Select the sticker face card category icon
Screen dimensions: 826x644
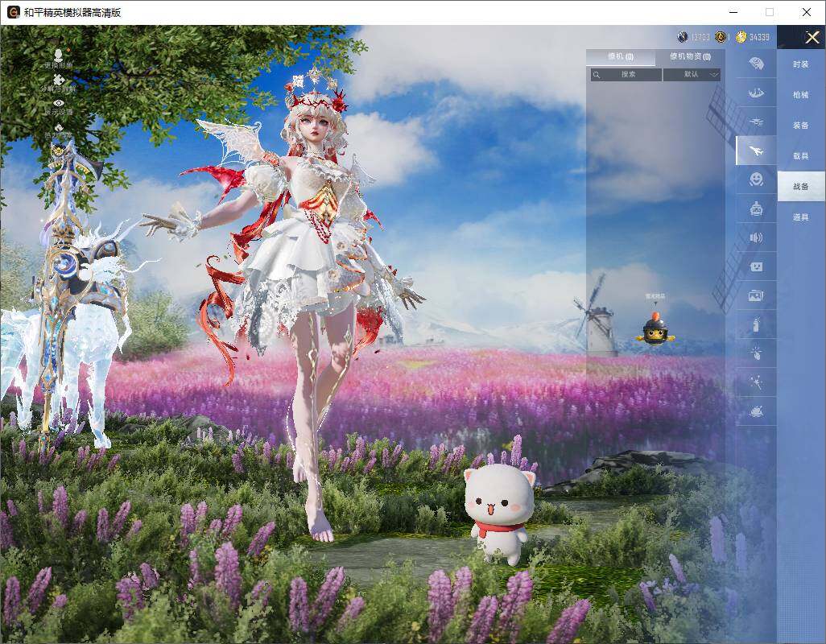pyautogui.click(x=756, y=267)
